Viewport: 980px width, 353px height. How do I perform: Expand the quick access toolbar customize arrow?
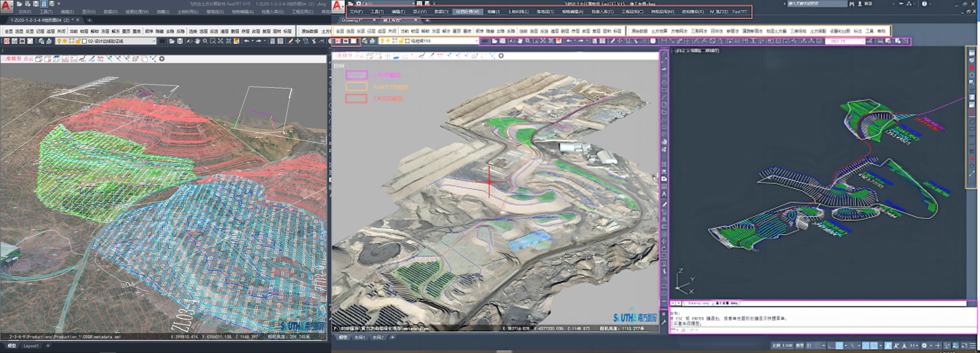tap(59, 4)
